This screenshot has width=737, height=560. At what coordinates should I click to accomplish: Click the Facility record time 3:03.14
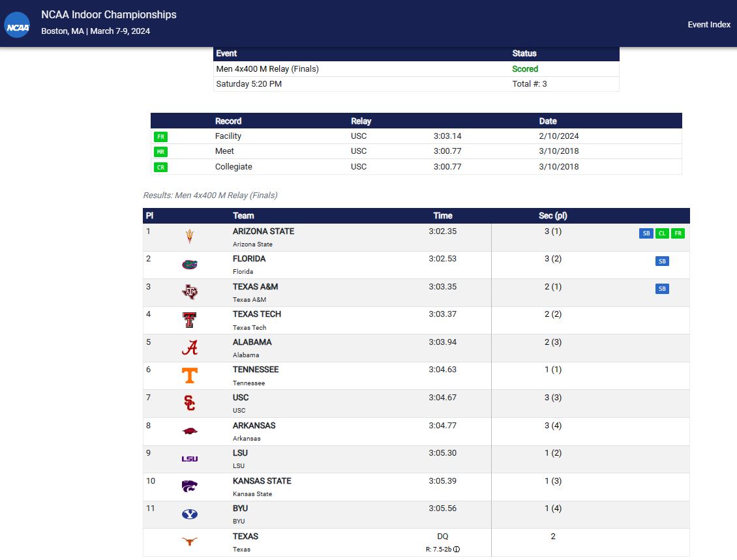[x=447, y=136]
